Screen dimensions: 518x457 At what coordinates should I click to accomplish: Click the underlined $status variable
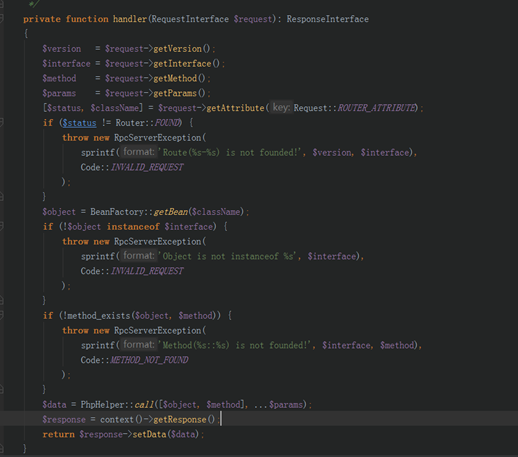click(x=79, y=123)
